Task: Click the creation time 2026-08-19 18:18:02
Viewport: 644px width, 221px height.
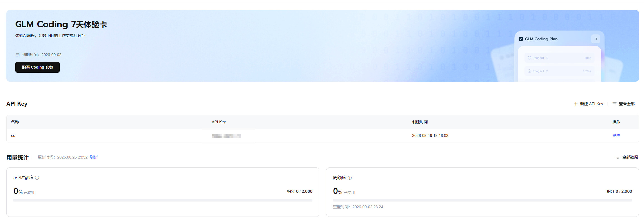Action: [x=430, y=135]
